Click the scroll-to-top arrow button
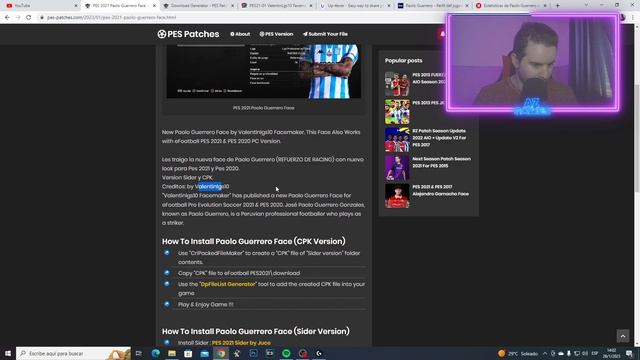 coord(623,336)
